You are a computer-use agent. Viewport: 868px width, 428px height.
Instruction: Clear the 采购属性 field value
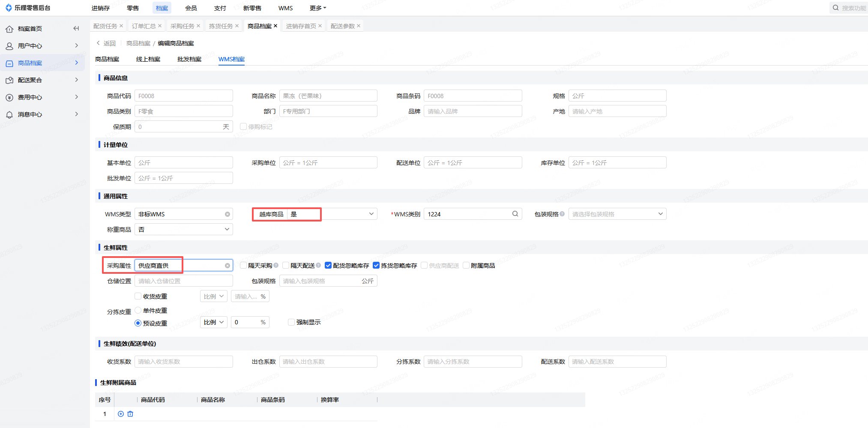(x=227, y=266)
